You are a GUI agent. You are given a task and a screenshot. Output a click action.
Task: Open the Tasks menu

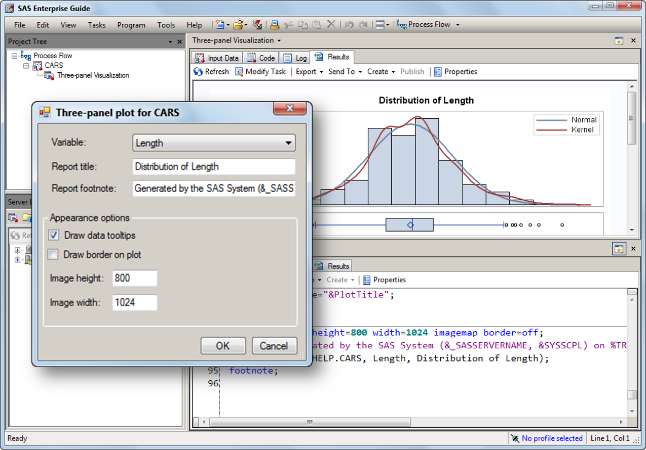coord(96,23)
